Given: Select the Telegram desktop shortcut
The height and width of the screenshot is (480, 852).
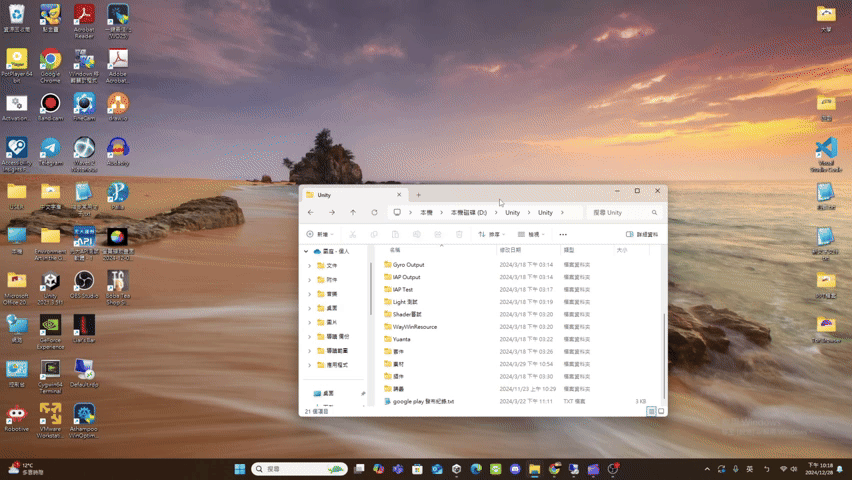Looking at the screenshot, I should coord(50,148).
